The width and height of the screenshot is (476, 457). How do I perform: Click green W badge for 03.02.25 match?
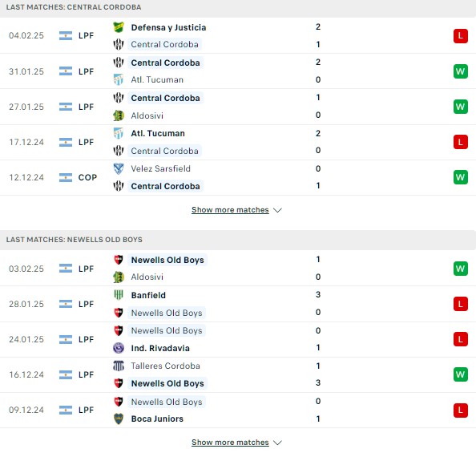(461, 269)
